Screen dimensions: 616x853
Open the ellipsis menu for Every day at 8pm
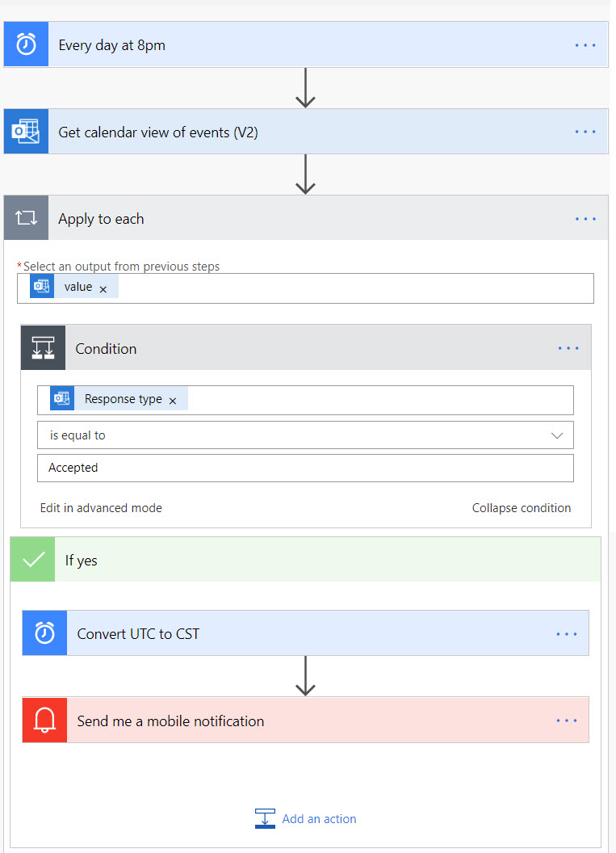[585, 45]
